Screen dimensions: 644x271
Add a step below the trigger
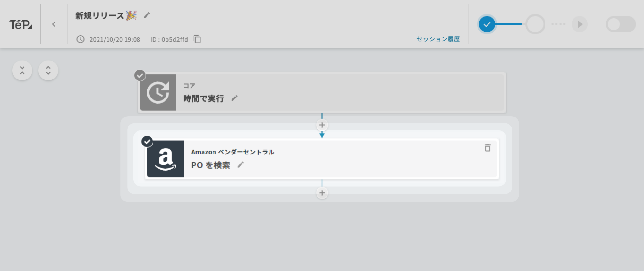coord(322,125)
